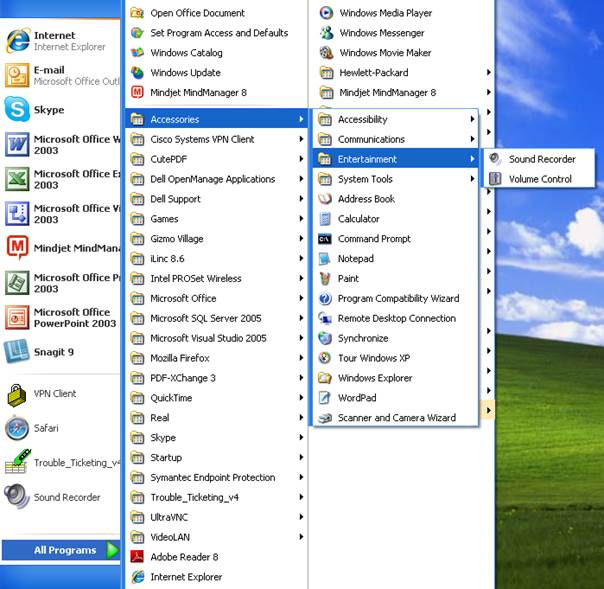Viewport: 604px width, 589px height.
Task: Expand the VideoLAN folder arrow
Action: pyautogui.click(x=301, y=537)
